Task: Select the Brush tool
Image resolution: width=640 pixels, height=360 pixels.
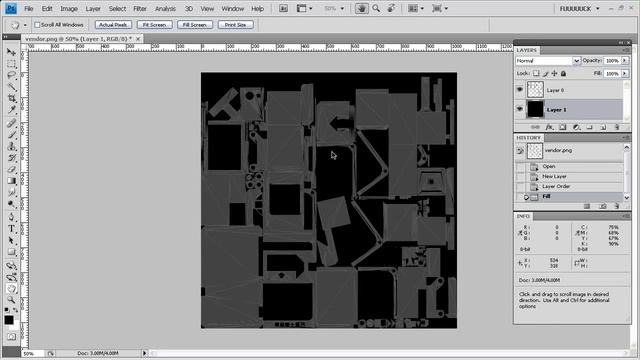Action: click(x=11, y=135)
